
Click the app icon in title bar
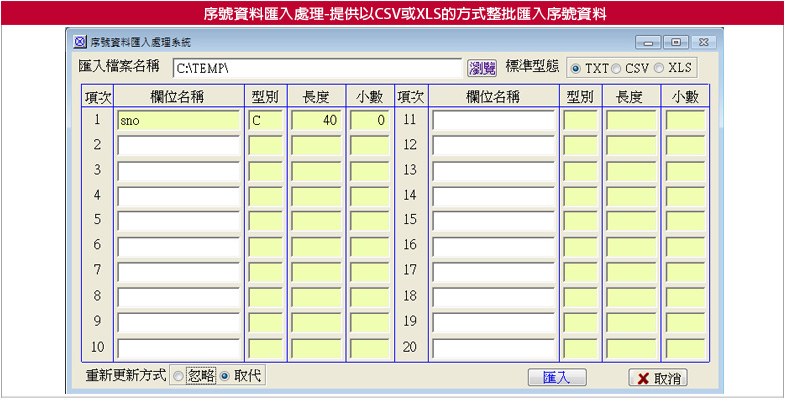coord(81,43)
